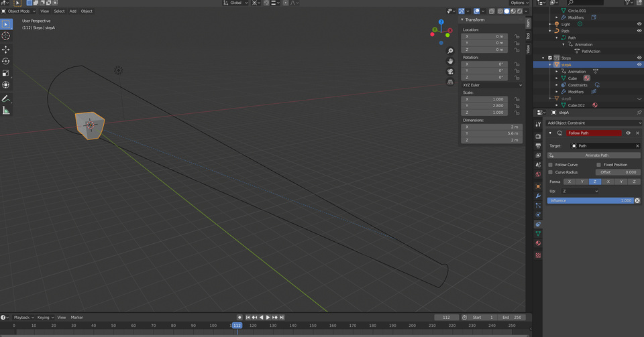Switch to the sidebar Tool tab

coord(528,36)
